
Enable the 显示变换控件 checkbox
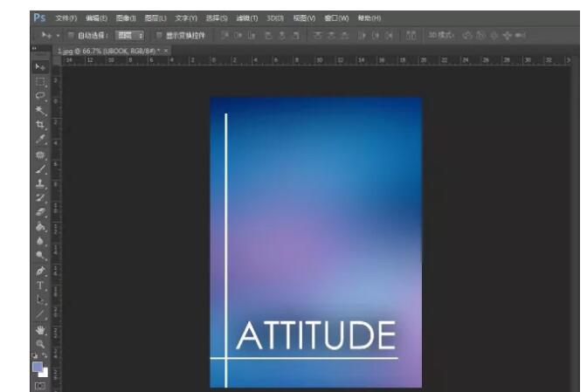click(x=159, y=35)
